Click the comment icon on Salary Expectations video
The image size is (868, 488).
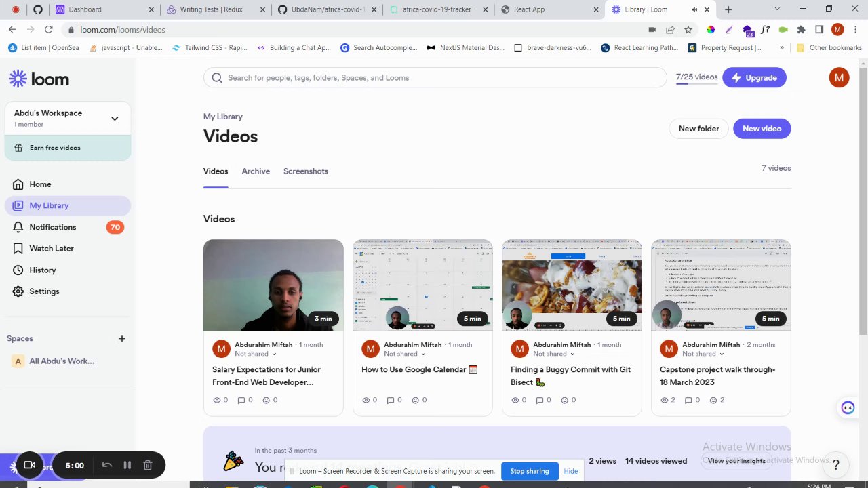click(x=241, y=400)
